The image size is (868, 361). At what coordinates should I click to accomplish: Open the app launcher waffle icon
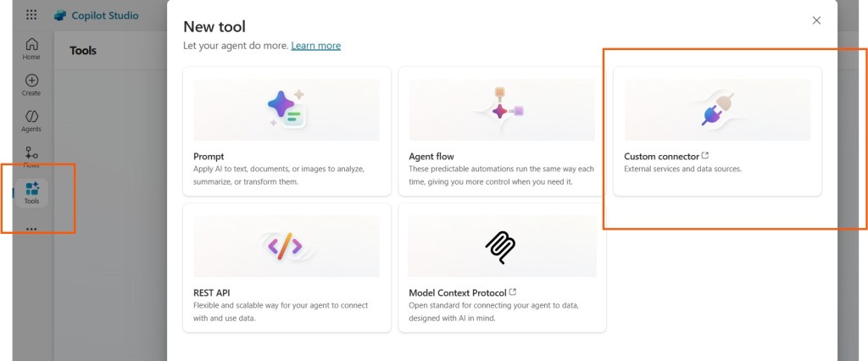coord(31,15)
